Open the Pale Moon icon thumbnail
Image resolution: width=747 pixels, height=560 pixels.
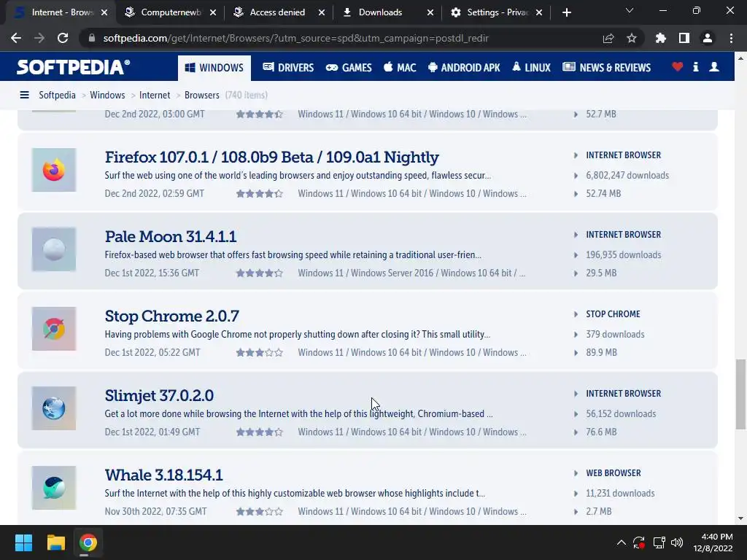tap(54, 249)
